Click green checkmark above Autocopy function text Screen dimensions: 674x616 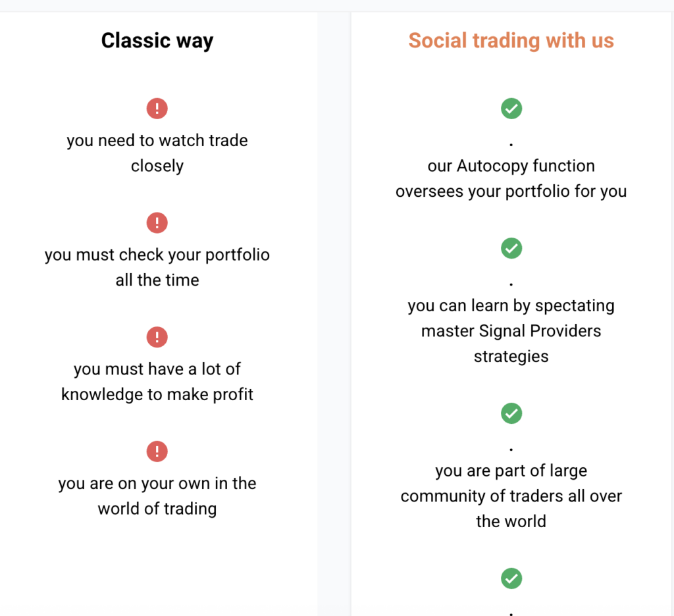pos(511,108)
